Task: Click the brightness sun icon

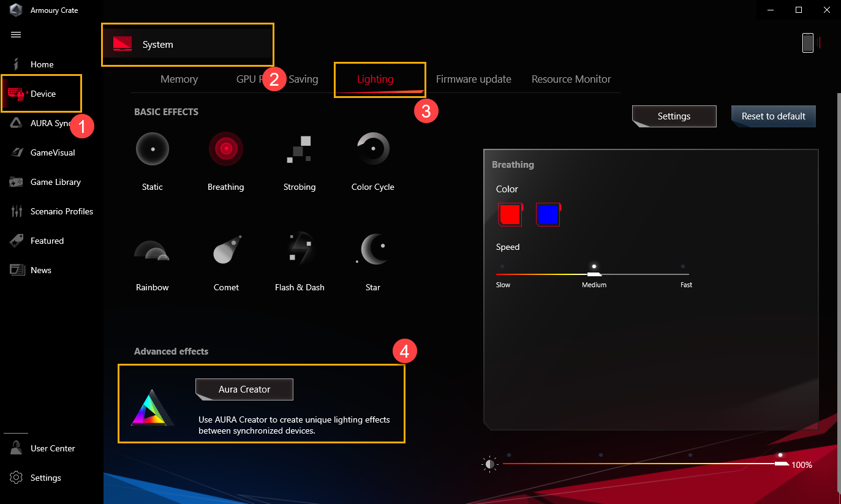Action: coord(489,464)
